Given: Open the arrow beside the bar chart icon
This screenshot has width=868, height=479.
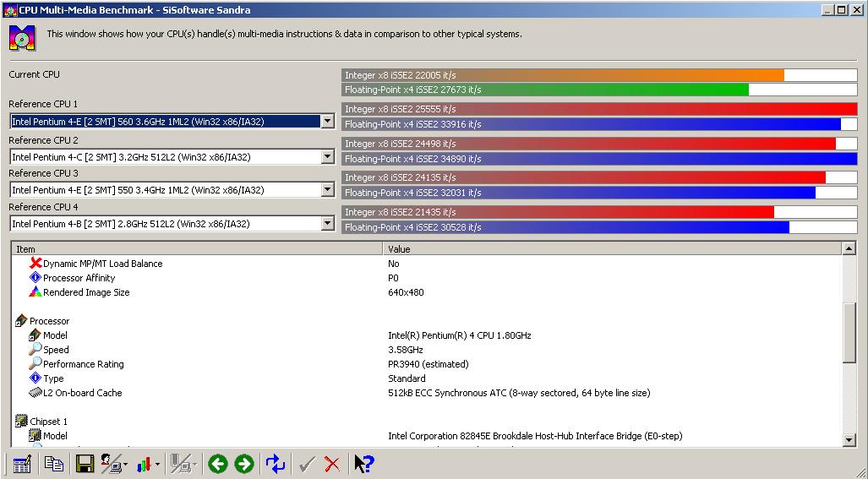Looking at the screenshot, I should (158, 465).
